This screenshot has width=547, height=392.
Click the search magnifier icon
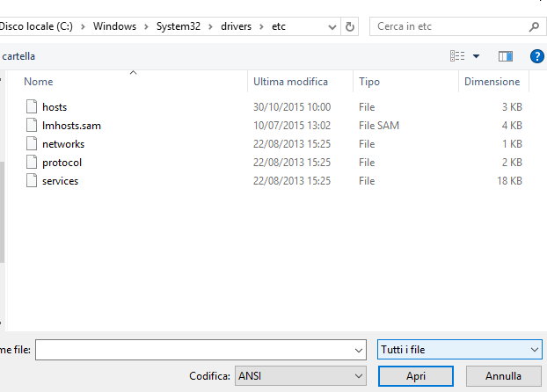tap(534, 26)
